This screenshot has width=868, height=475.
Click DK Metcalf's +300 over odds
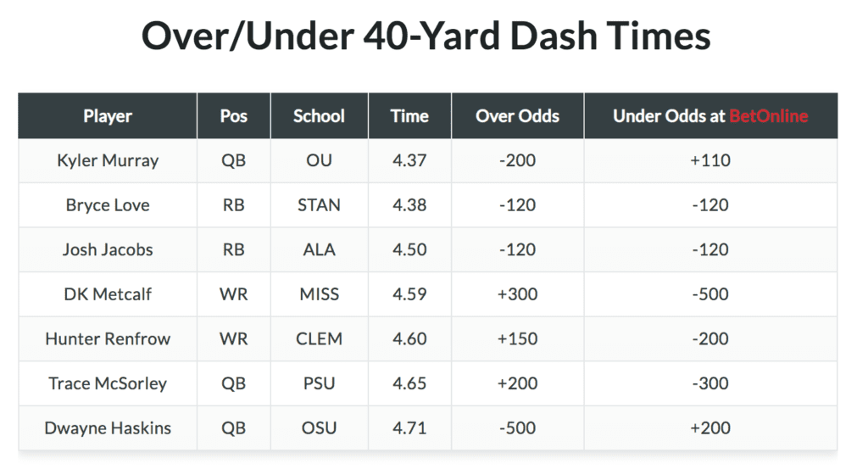(x=517, y=294)
